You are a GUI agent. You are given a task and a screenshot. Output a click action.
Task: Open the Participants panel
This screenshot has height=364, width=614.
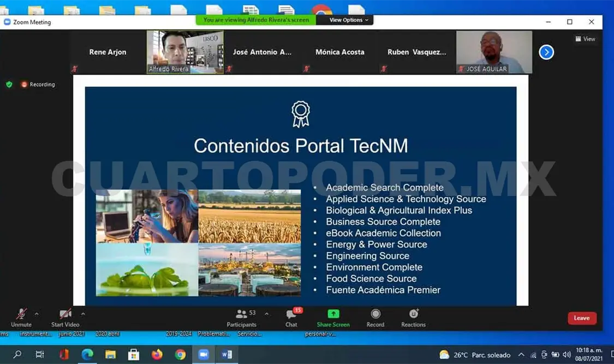242,318
